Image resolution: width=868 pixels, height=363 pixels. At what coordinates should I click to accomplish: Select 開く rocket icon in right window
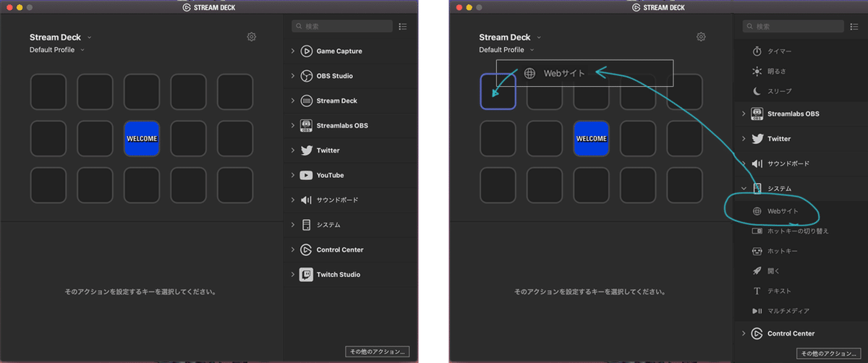(757, 270)
